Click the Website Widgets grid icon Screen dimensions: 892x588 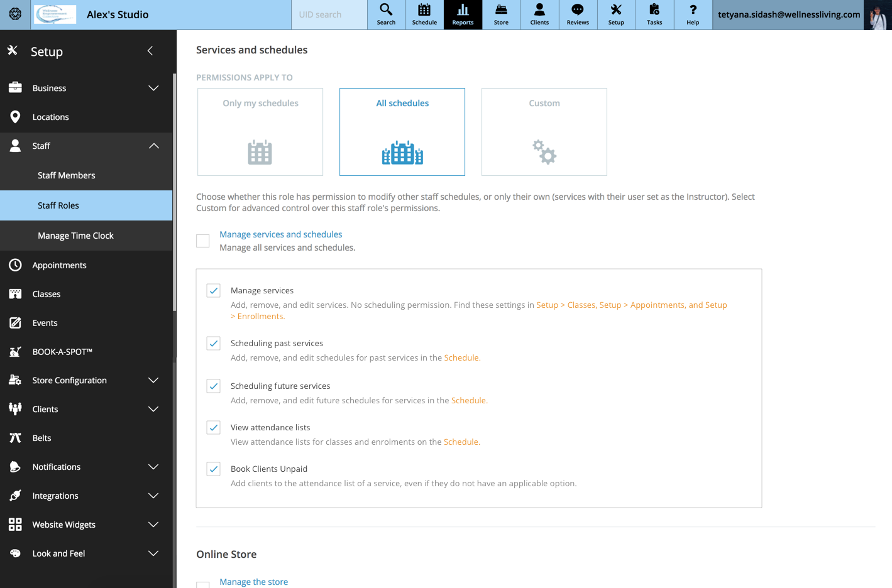pos(15,525)
